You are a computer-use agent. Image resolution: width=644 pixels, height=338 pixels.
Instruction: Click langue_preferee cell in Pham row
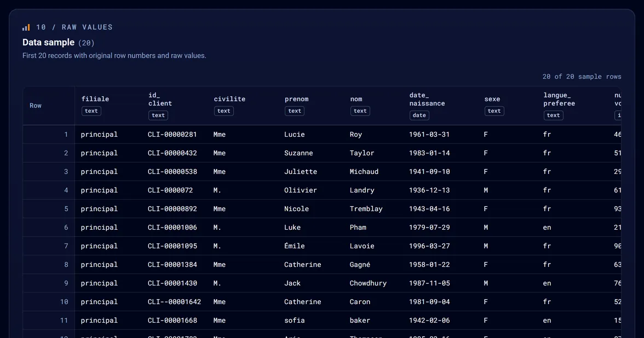click(x=547, y=228)
